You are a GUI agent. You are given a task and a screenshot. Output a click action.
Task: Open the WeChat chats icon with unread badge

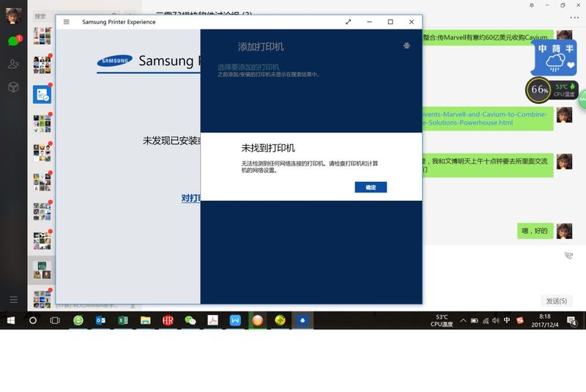point(13,41)
